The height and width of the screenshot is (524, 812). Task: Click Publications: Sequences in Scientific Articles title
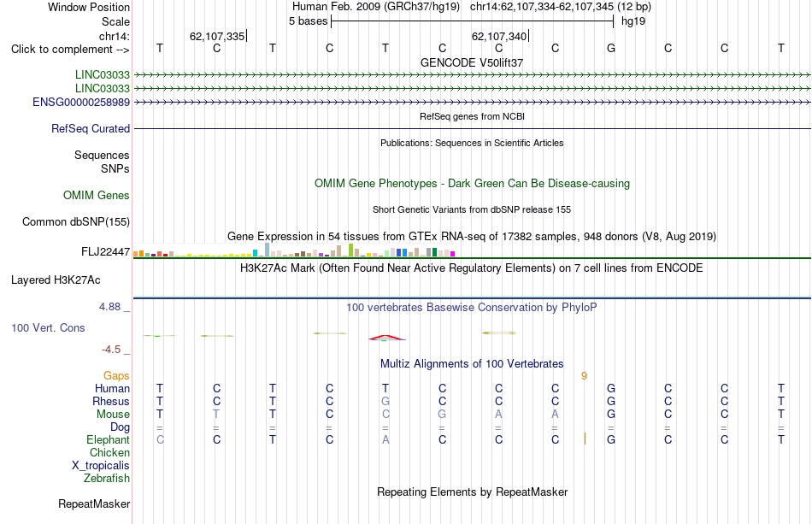(472, 143)
